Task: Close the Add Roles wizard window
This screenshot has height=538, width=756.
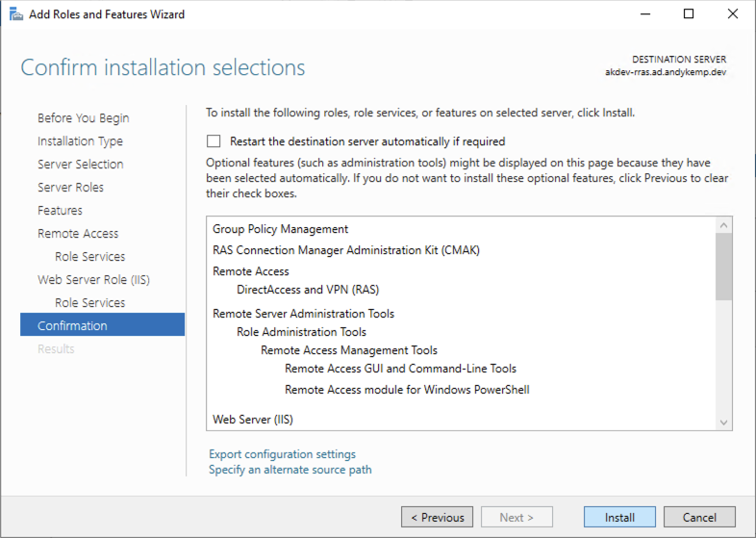Action: pos(732,14)
